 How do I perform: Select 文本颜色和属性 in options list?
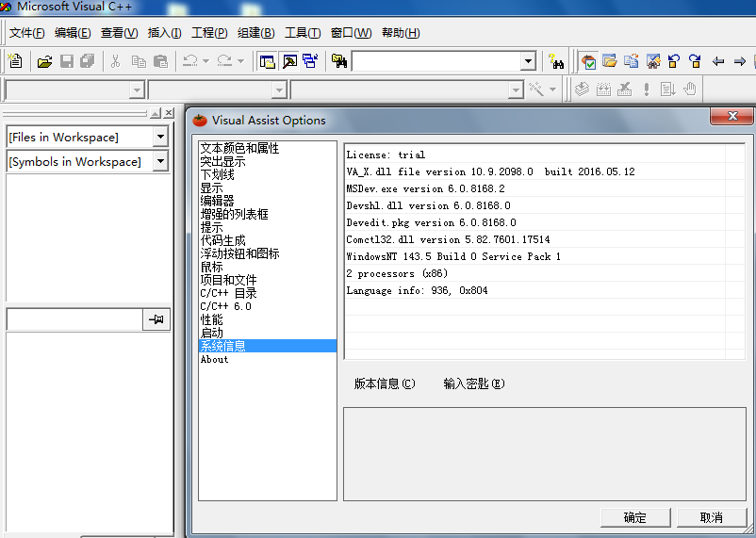239,148
